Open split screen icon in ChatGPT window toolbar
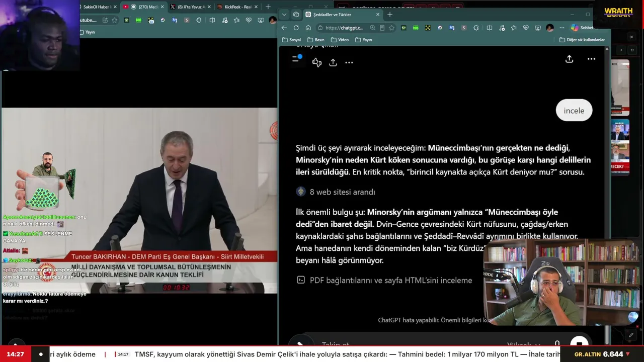Viewport: 644px width, 362px height. point(490,28)
